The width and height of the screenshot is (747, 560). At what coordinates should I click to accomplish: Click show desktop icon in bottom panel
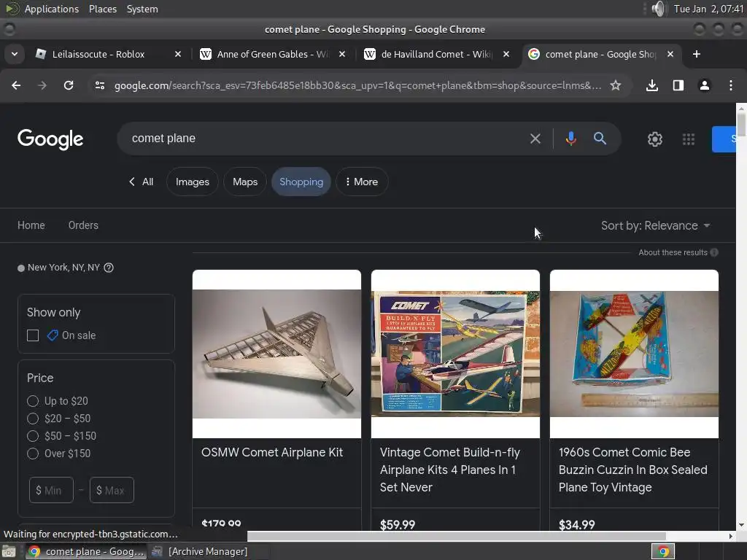click(9, 551)
